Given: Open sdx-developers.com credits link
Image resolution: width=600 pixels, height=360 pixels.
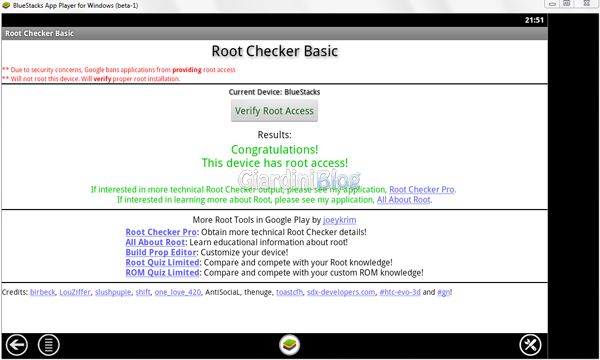Looking at the screenshot, I should point(341,292).
